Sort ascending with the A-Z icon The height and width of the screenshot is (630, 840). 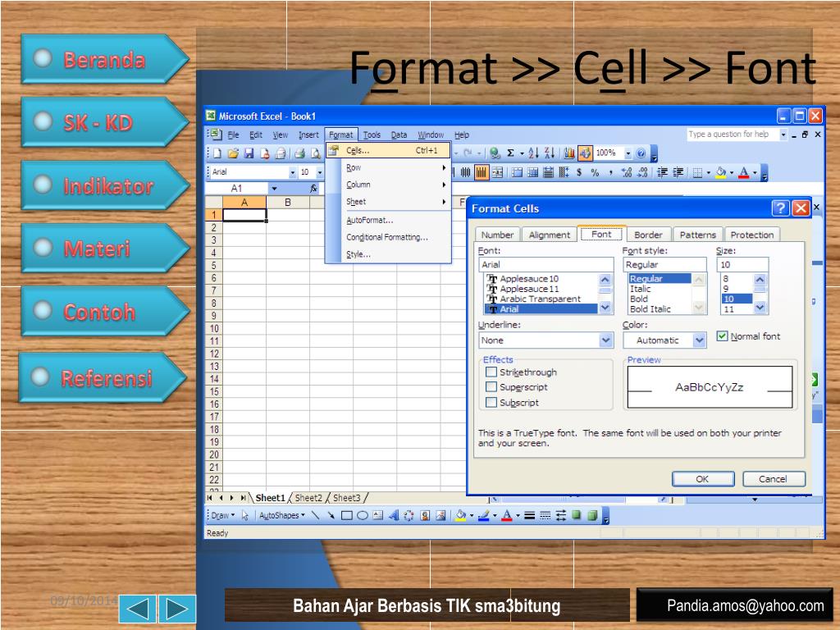coord(533,153)
